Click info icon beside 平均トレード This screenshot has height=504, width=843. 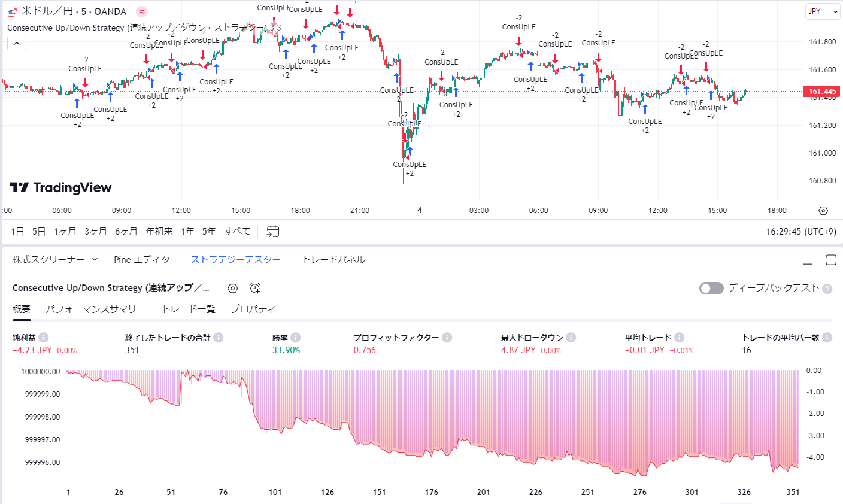680,338
